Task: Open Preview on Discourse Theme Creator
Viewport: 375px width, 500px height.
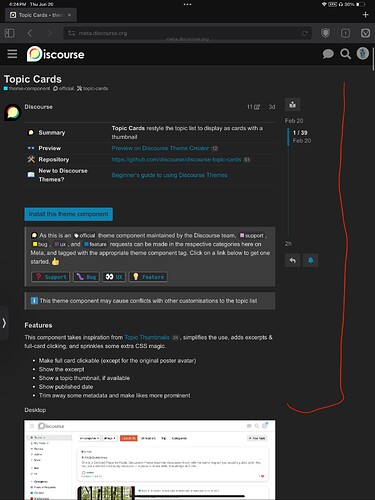Action: [x=160, y=148]
